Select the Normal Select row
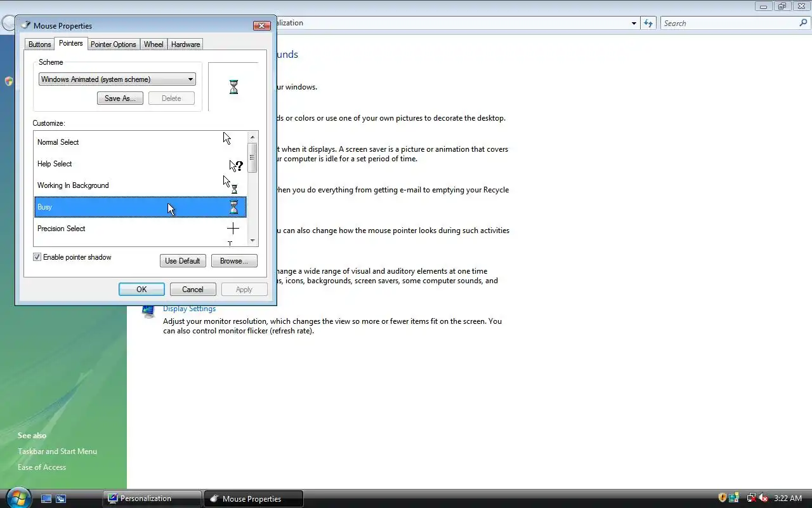812x508 pixels. click(140, 142)
